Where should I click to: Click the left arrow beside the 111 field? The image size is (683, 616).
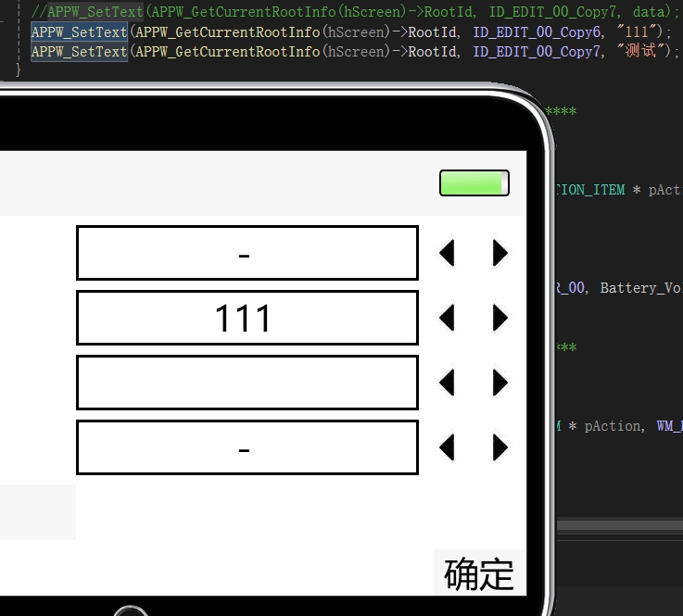tap(448, 318)
